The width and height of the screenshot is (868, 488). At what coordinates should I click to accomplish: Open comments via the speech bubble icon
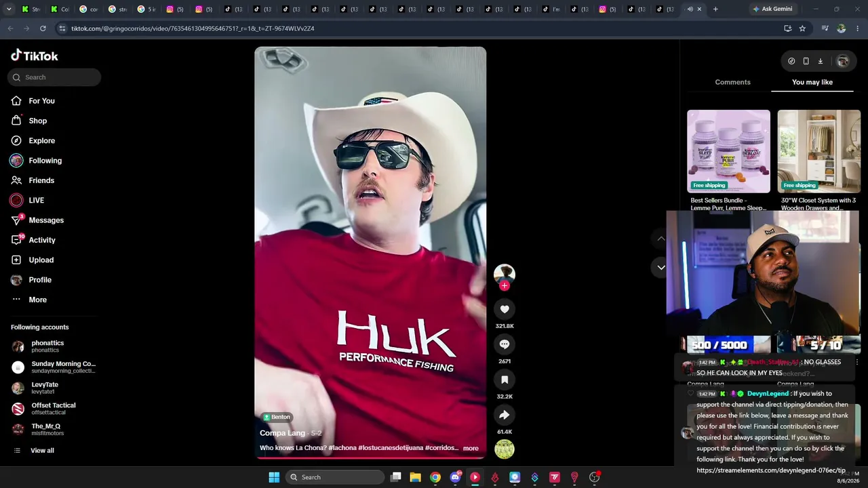click(x=505, y=344)
